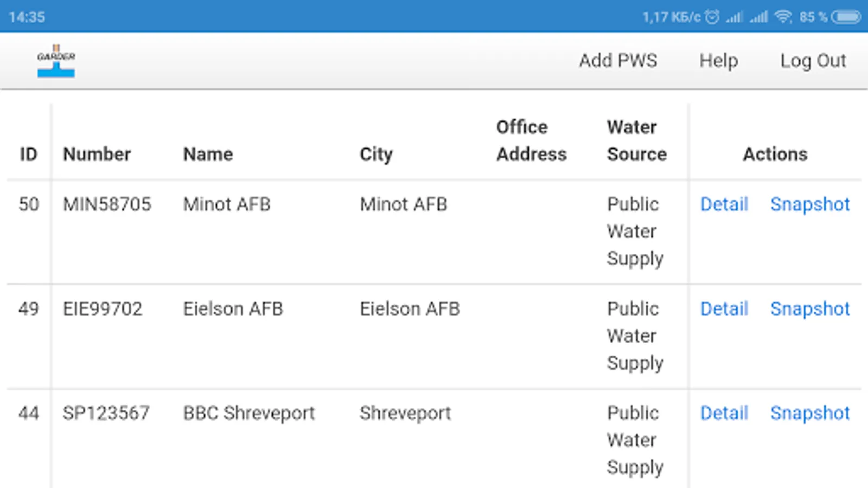The width and height of the screenshot is (868, 488).
Task: Click Log Out in the navbar
Action: point(813,61)
